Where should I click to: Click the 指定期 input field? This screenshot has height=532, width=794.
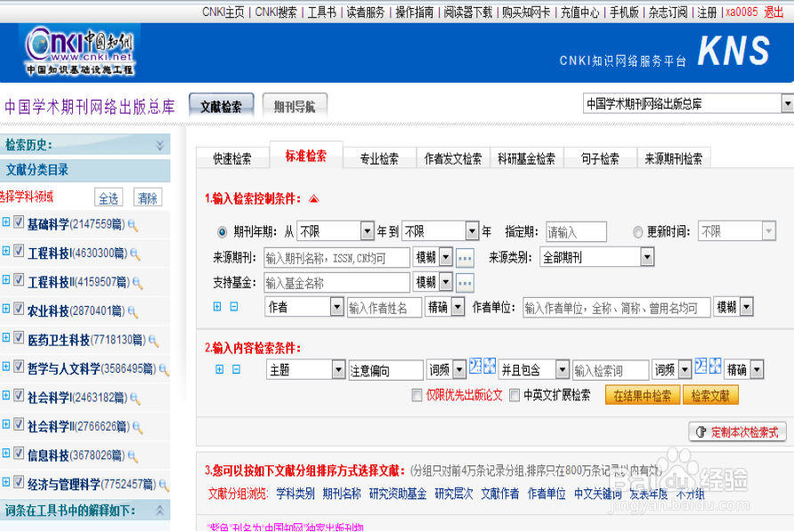pyautogui.click(x=576, y=232)
